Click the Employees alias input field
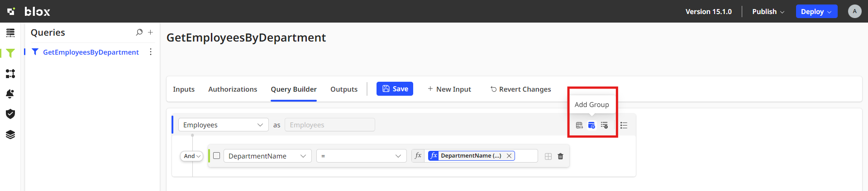 coord(329,125)
